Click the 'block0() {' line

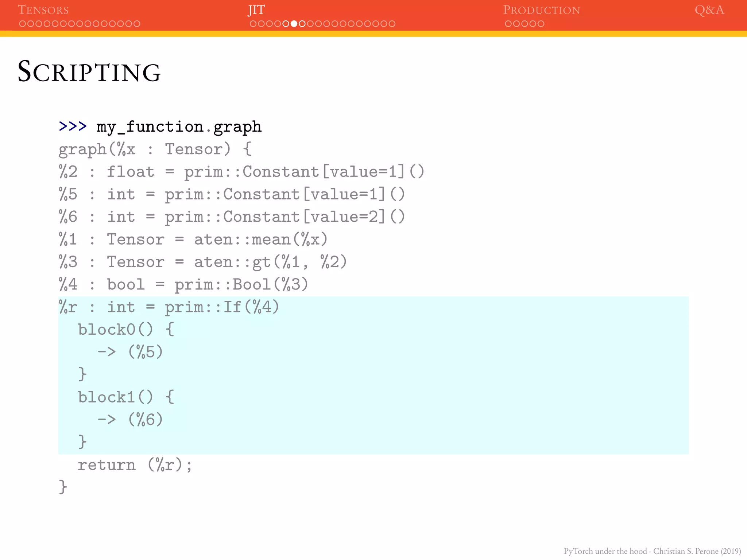tap(126, 330)
